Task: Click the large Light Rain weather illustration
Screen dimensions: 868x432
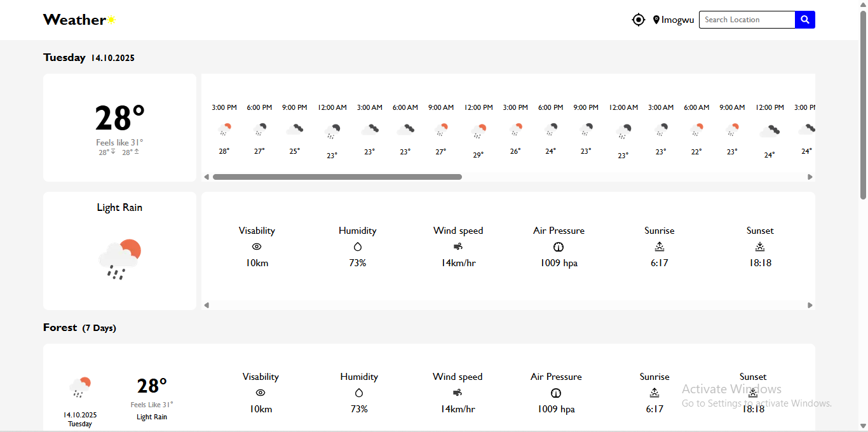Action: (119, 259)
